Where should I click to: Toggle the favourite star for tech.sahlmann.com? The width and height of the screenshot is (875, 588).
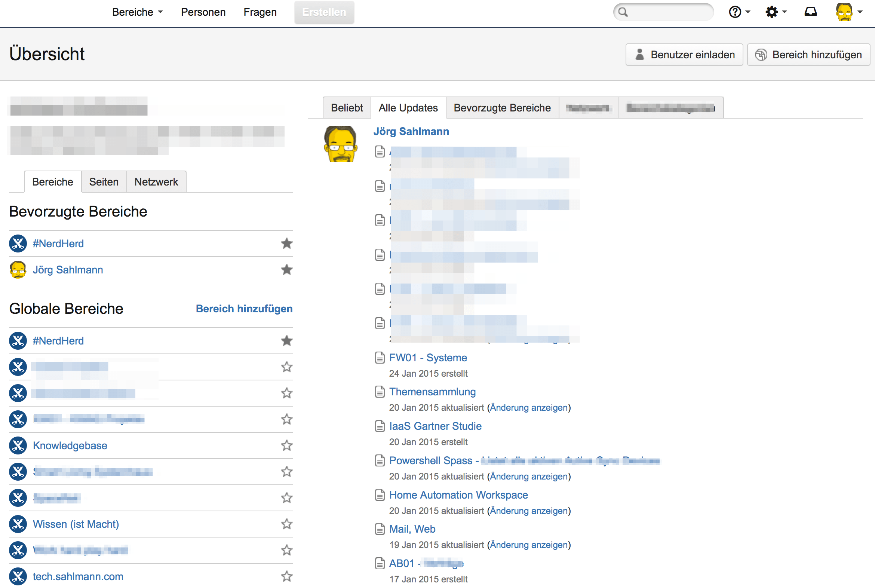click(287, 576)
